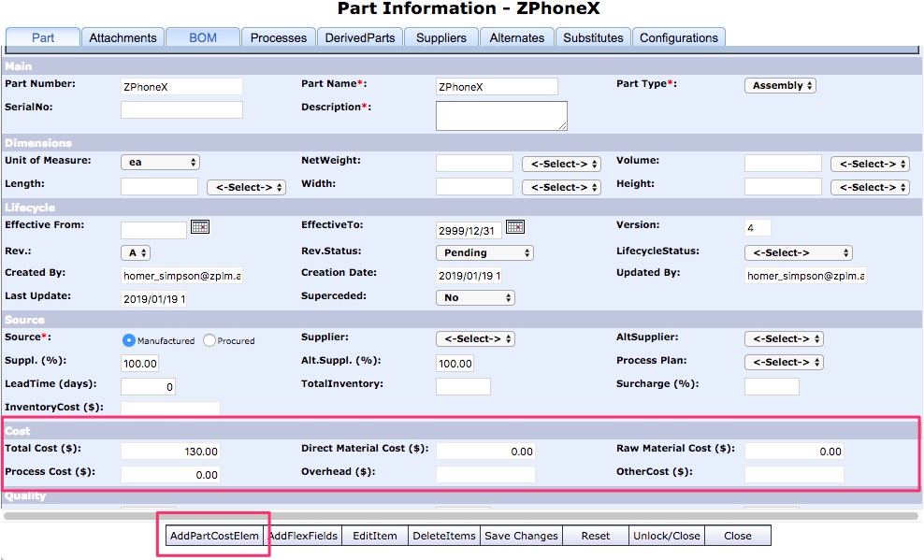The width and height of the screenshot is (924, 560).
Task: Open the DerivedParts tab
Action: [360, 37]
